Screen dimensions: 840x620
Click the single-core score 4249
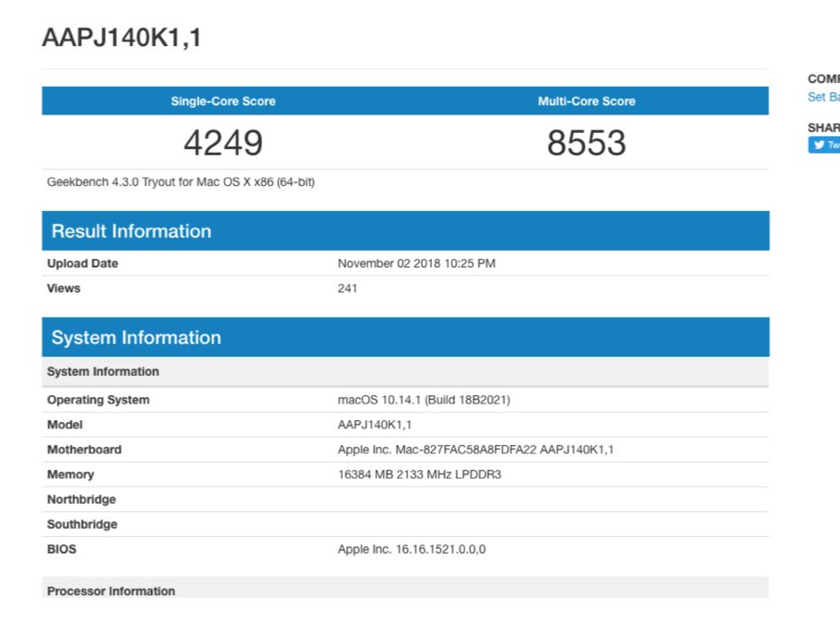pos(223,143)
